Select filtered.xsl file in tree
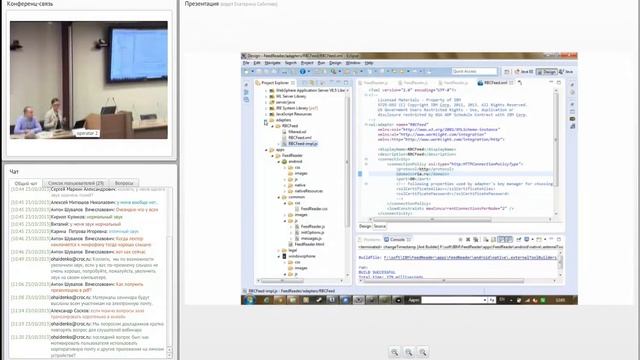Screen dimensions: 640x360 coord(296,132)
